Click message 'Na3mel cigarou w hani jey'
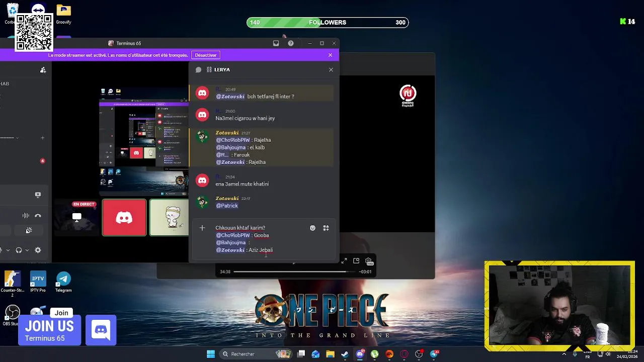 point(245,118)
